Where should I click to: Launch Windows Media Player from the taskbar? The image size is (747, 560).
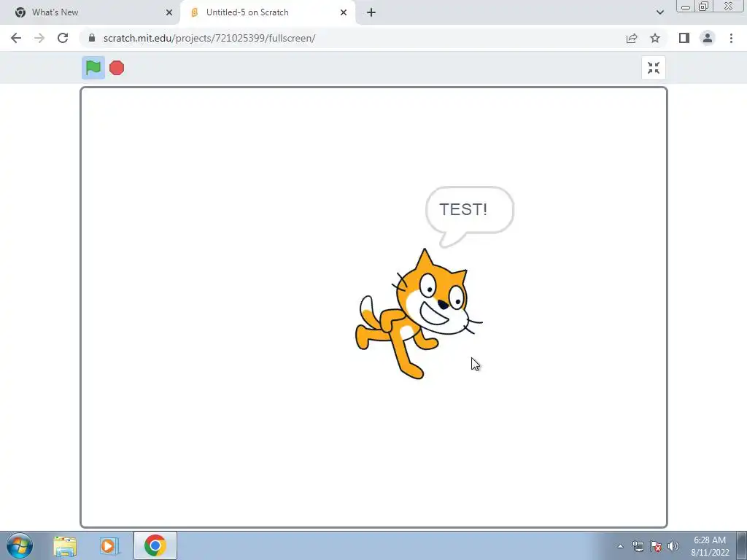click(x=109, y=546)
